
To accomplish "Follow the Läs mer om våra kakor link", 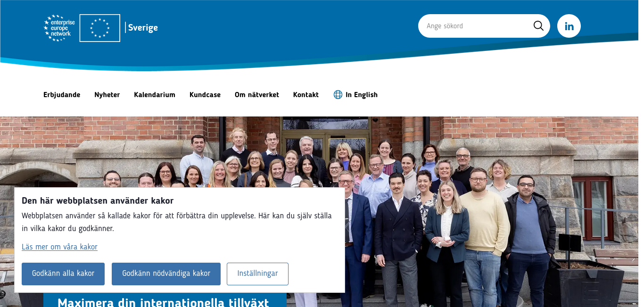I will [59, 247].
